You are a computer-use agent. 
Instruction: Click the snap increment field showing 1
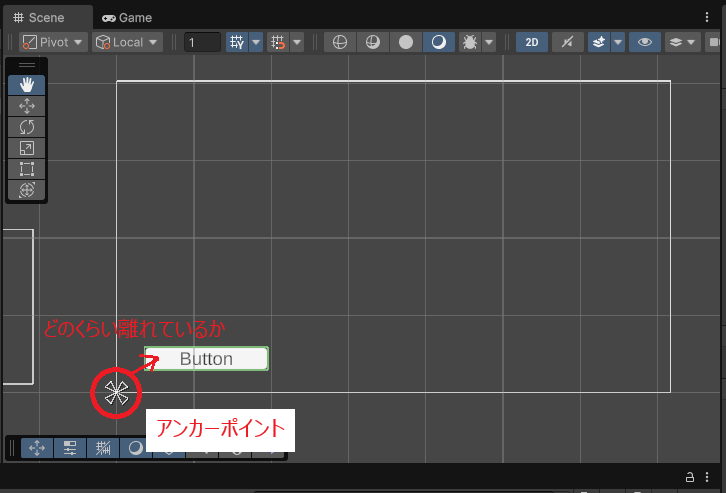pos(202,42)
